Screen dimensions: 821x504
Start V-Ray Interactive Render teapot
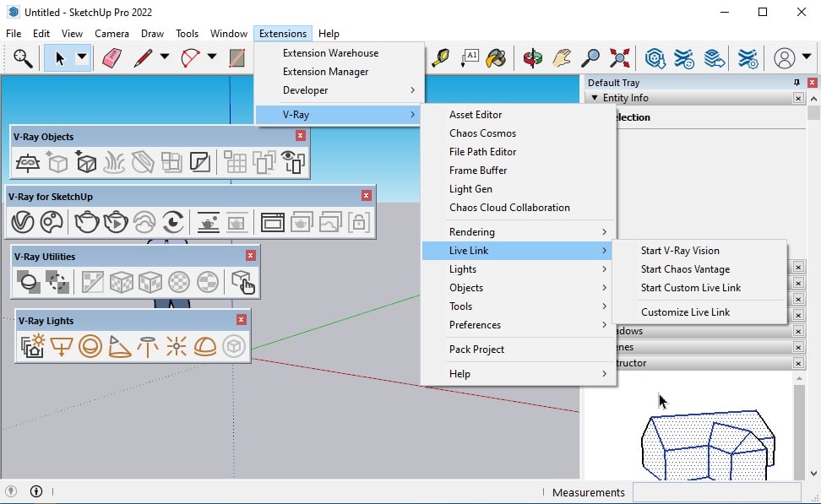click(116, 222)
